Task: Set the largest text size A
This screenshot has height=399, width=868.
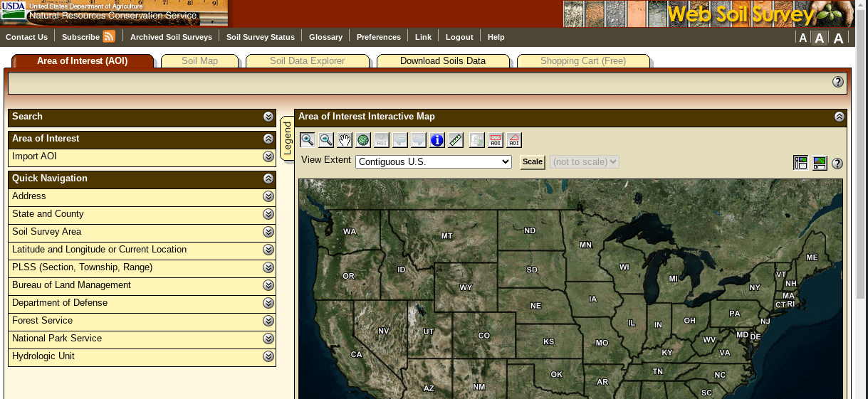Action: pyautogui.click(x=839, y=38)
